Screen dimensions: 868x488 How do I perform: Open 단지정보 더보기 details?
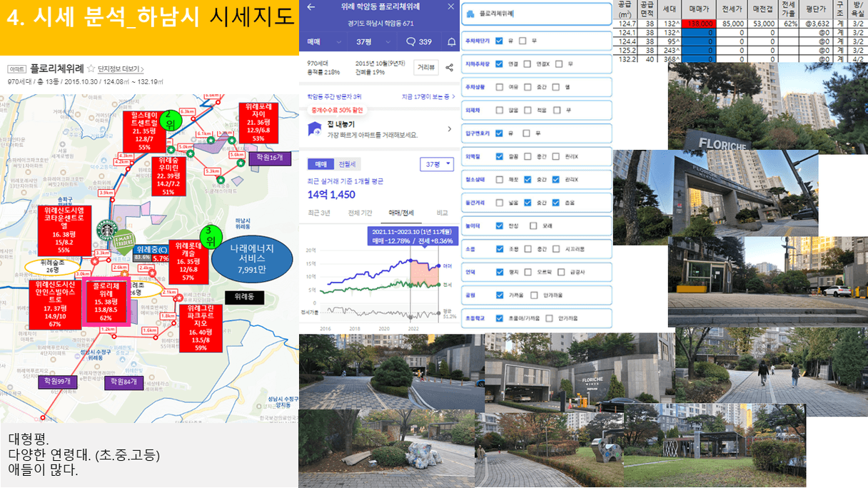point(121,69)
